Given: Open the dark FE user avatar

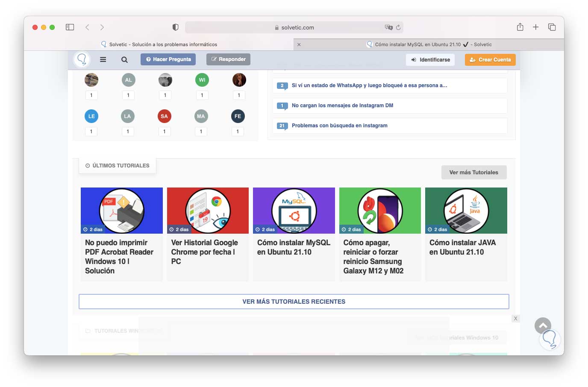Looking at the screenshot, I should pos(238,116).
